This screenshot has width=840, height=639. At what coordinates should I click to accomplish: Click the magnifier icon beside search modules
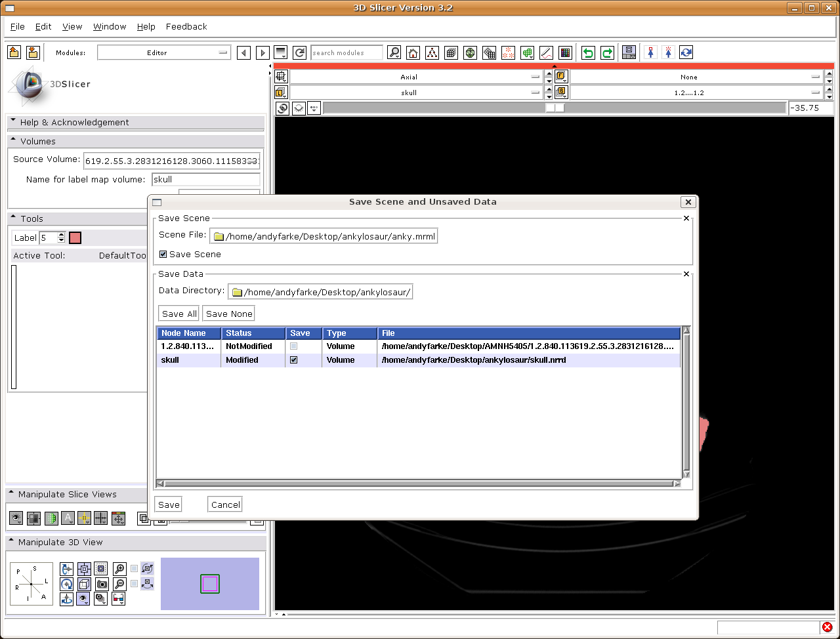coord(394,52)
